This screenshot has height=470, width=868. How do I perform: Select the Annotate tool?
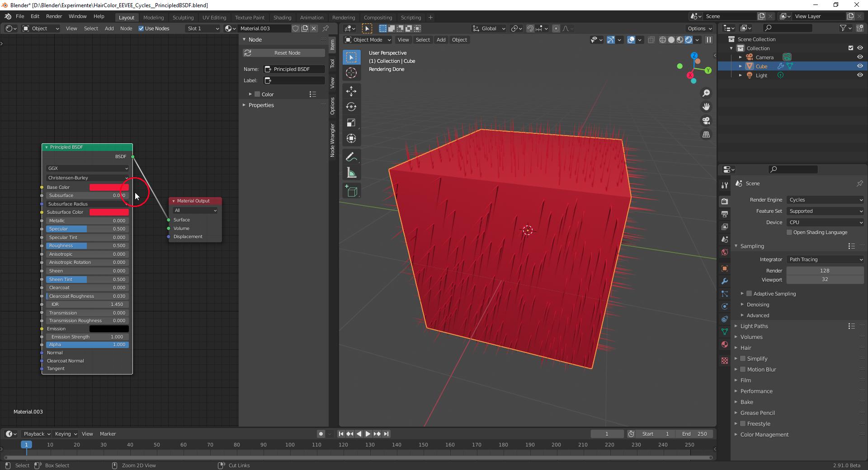[x=351, y=157]
